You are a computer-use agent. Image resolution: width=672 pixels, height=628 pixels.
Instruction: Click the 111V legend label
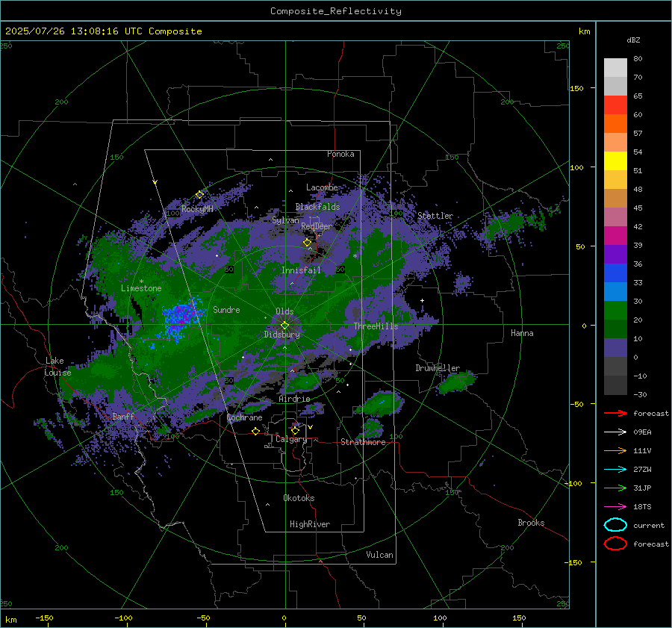[642, 450]
